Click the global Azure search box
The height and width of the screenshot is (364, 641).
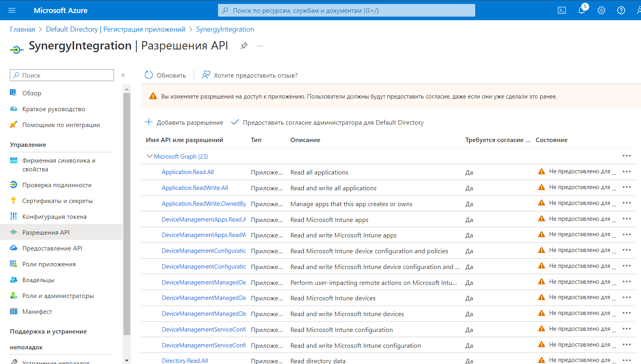346,10
